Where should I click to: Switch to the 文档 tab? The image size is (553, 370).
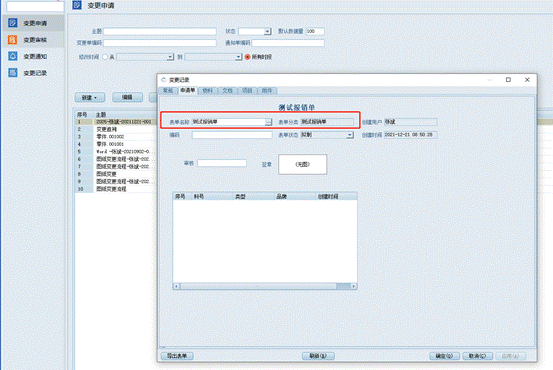[x=227, y=91]
